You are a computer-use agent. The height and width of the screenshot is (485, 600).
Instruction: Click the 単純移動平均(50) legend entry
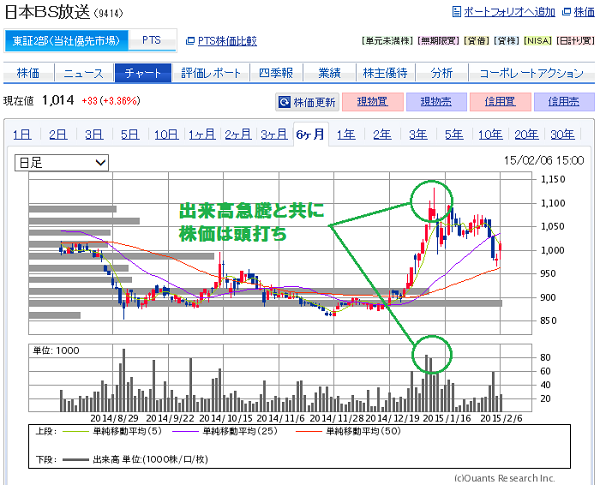(x=348, y=431)
